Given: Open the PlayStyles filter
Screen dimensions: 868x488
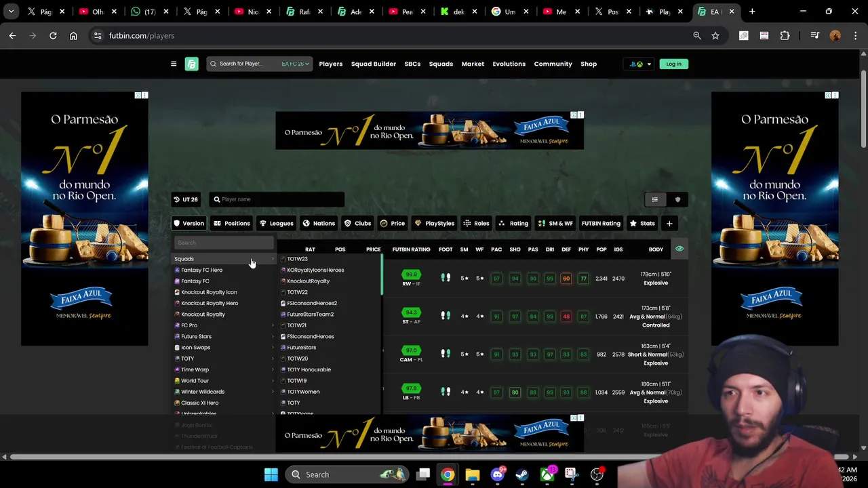Looking at the screenshot, I should [435, 223].
